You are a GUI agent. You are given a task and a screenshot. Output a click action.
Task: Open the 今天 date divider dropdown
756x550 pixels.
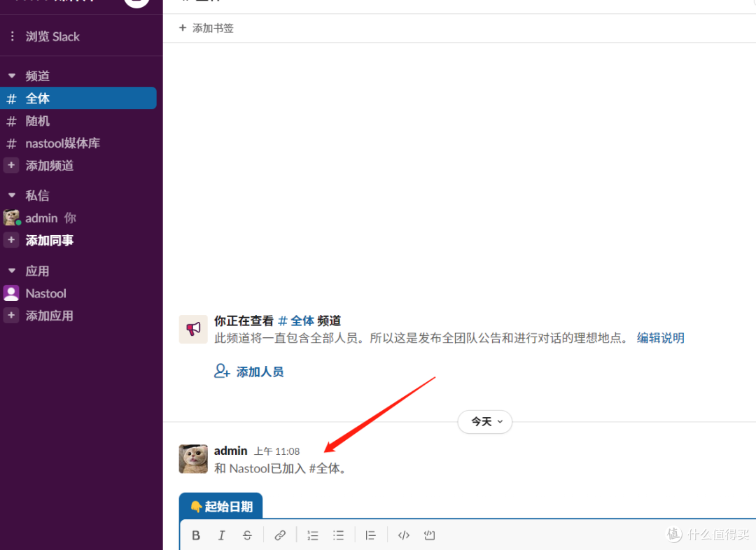tap(484, 422)
